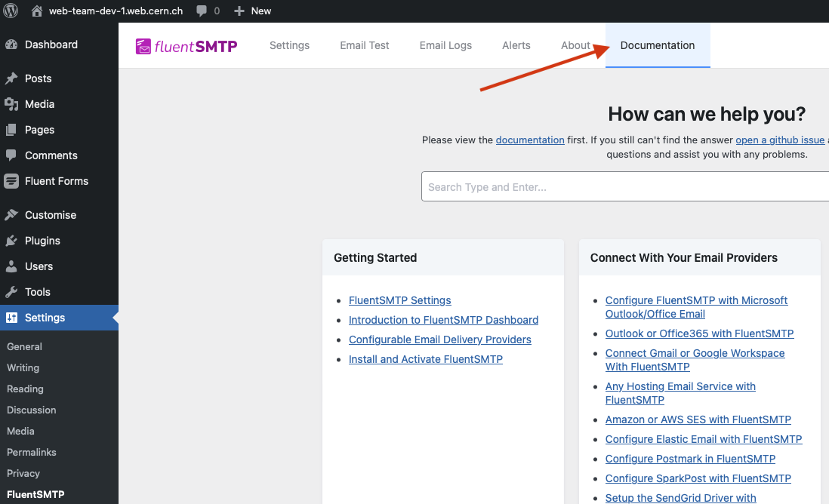Click the Search Type and Enter field

click(x=625, y=186)
